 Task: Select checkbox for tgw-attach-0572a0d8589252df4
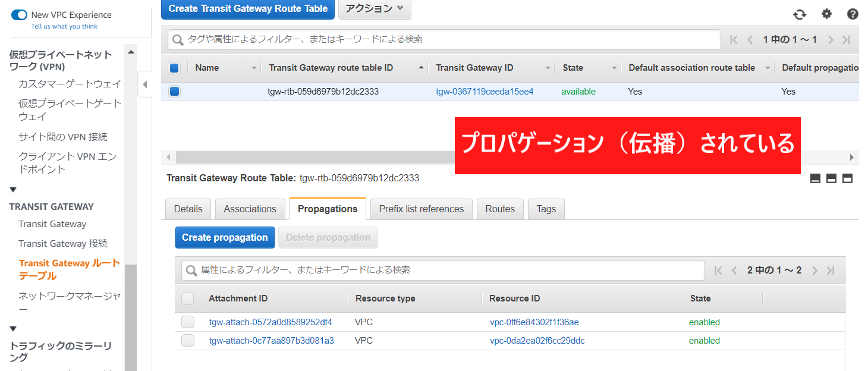pyautogui.click(x=188, y=322)
